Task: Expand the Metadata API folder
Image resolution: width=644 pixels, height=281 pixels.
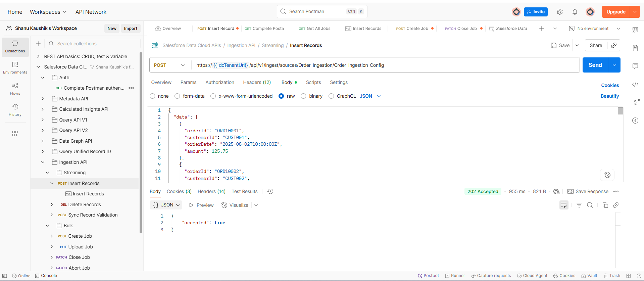Action: [43, 99]
